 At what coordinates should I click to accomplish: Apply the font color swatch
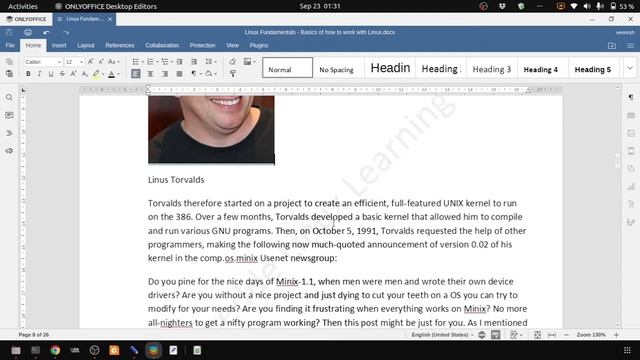111,74
